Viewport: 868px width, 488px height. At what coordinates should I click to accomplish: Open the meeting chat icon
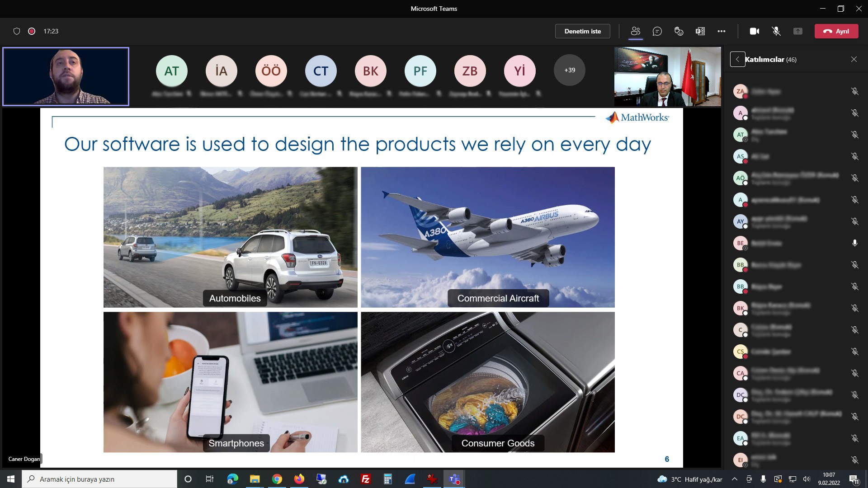tap(657, 31)
